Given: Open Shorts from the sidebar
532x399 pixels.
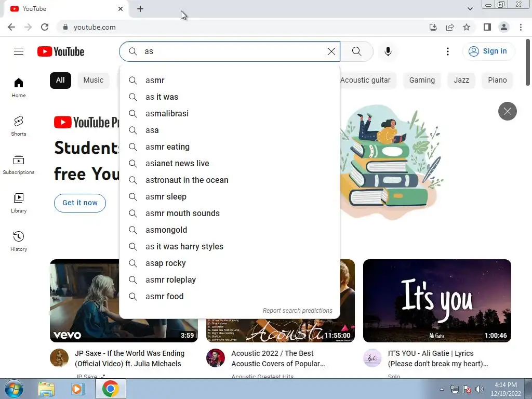Looking at the screenshot, I should 19,126.
